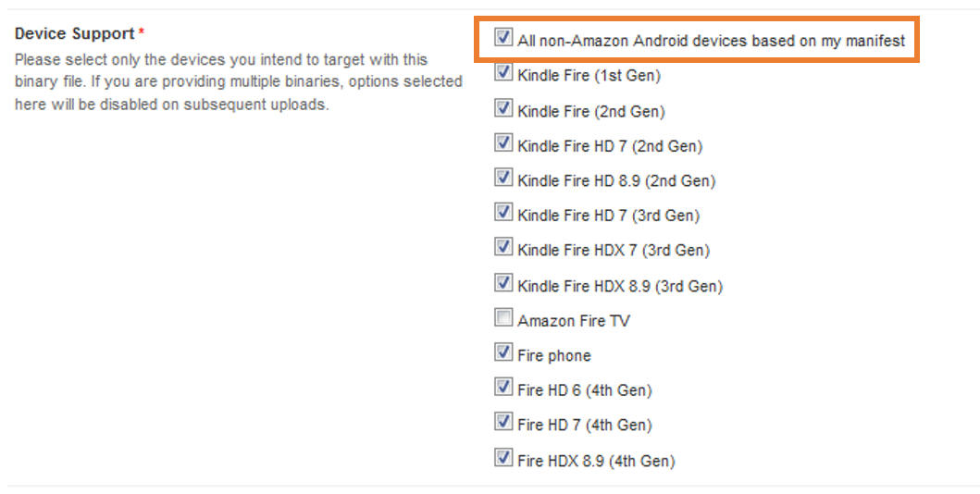
Task: Uncheck the Kindle Fire (1st Gen) checkbox
Action: tap(503, 73)
